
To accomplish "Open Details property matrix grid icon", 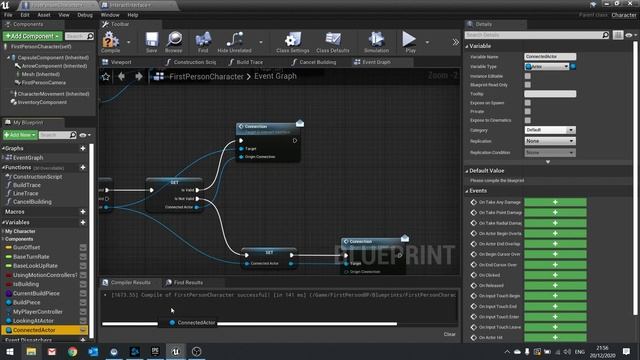I will point(618,35).
